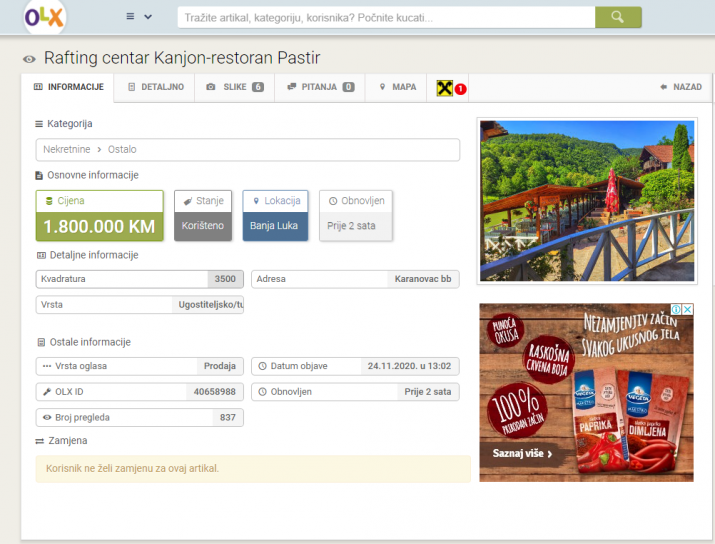Open the Detaljno tab
The width and height of the screenshot is (715, 544).
coord(156,87)
